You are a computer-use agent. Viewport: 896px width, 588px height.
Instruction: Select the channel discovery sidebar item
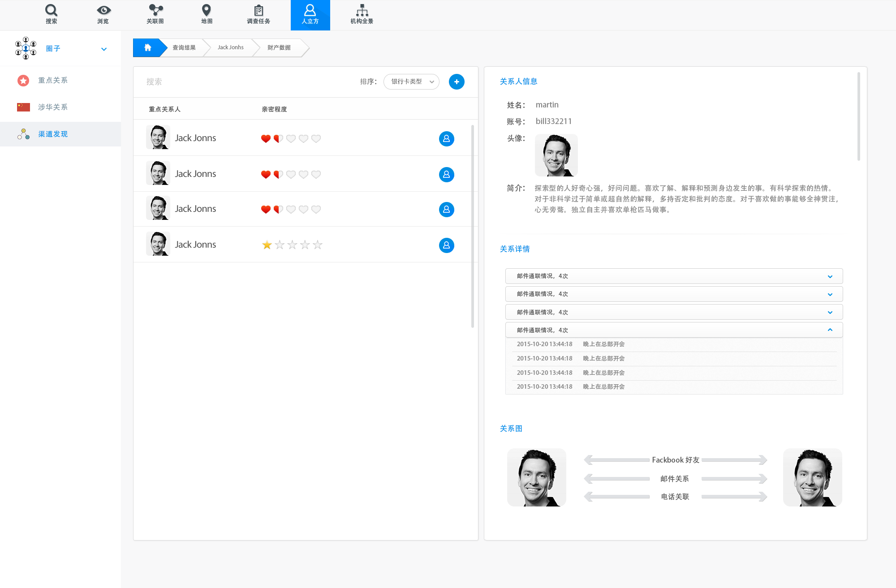click(53, 134)
